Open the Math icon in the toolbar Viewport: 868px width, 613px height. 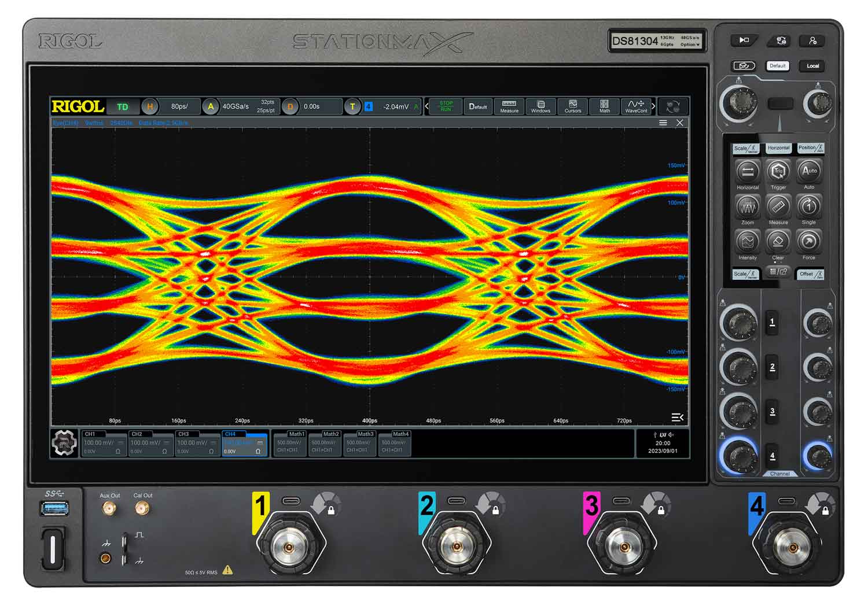[x=604, y=107]
